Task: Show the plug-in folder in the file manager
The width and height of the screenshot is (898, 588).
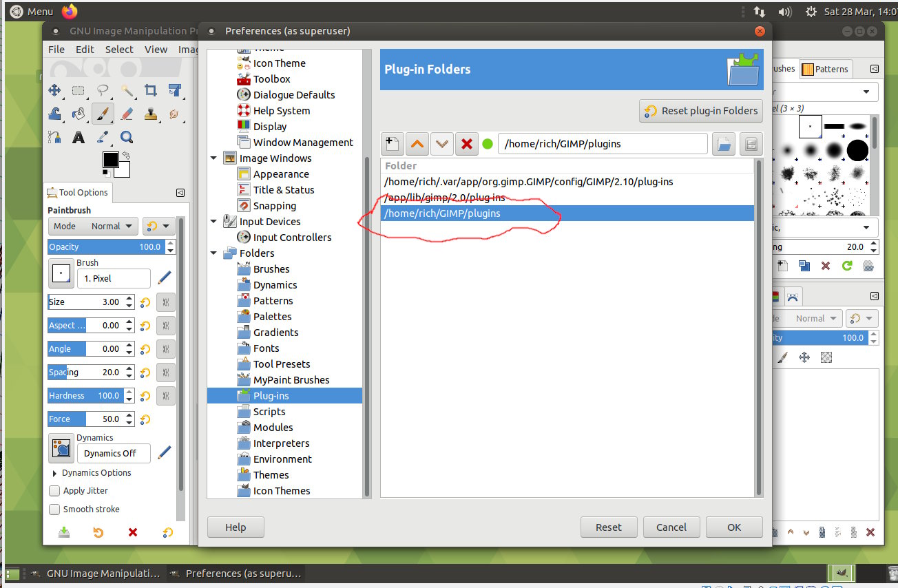Action: click(x=751, y=144)
